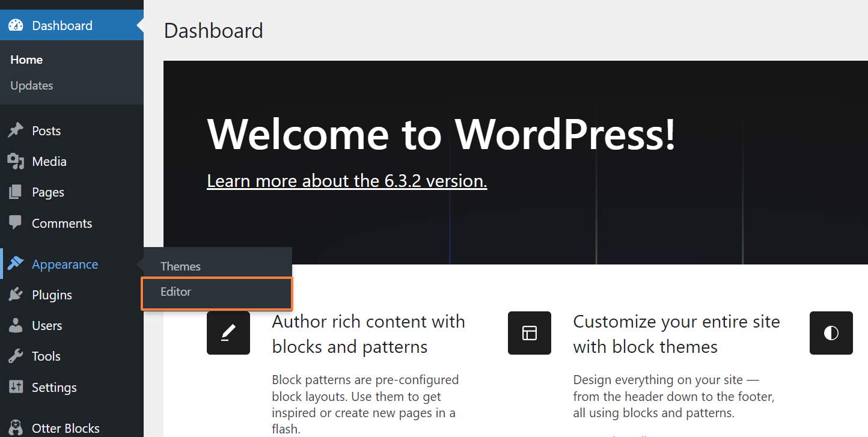Click Customize your entire site heading
Screen dimensions: 868x437
pos(676,334)
